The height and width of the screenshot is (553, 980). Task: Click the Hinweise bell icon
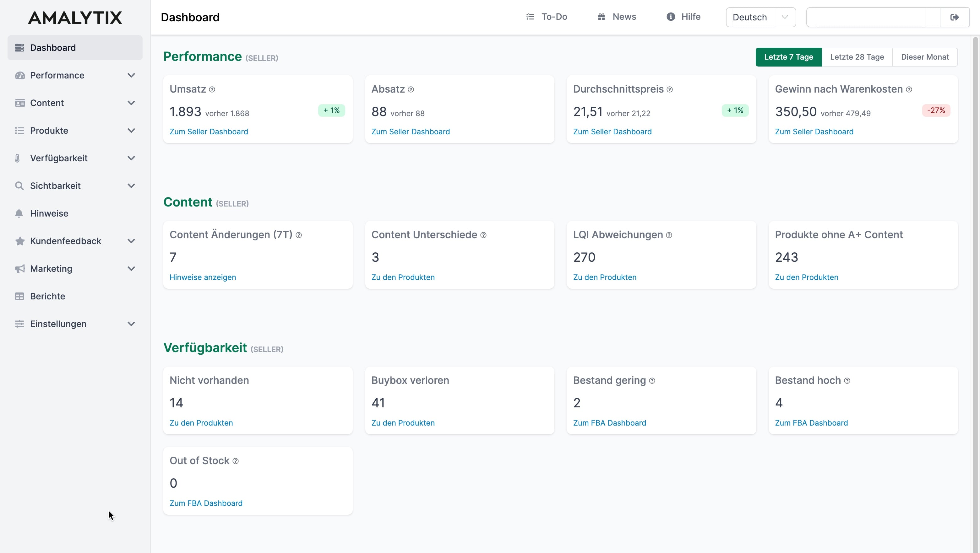19,213
